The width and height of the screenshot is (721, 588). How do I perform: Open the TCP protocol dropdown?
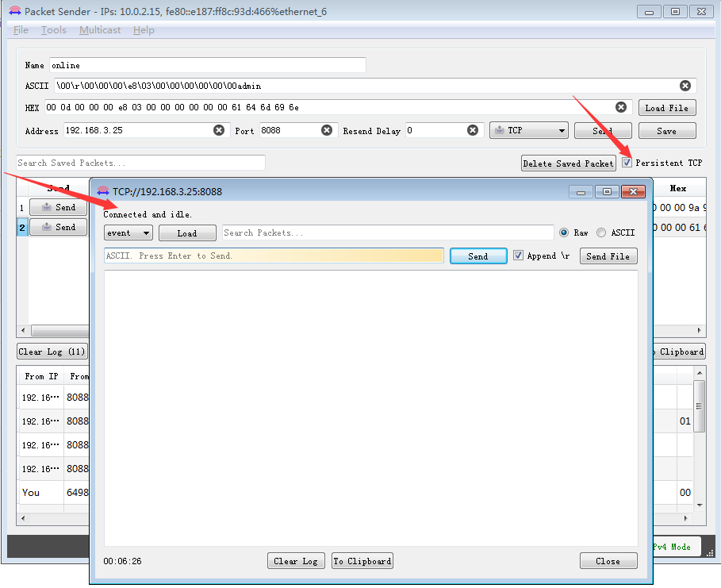[529, 130]
